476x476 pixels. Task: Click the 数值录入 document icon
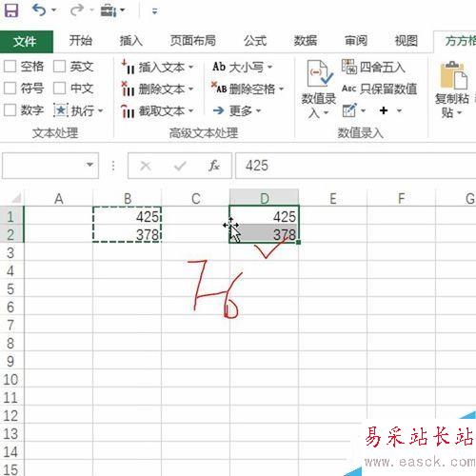point(319,73)
